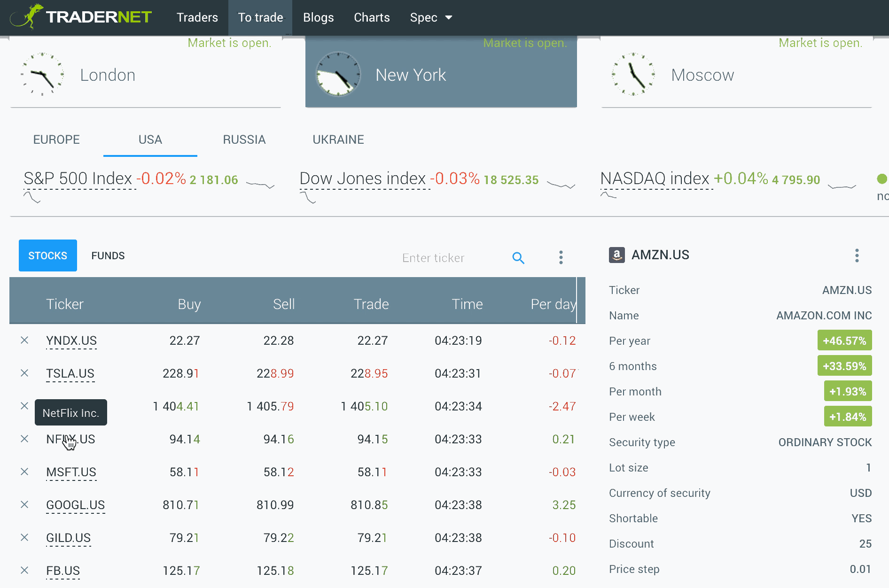The width and height of the screenshot is (889, 588).
Task: Remove the GOOGL.US row
Action: [24, 504]
